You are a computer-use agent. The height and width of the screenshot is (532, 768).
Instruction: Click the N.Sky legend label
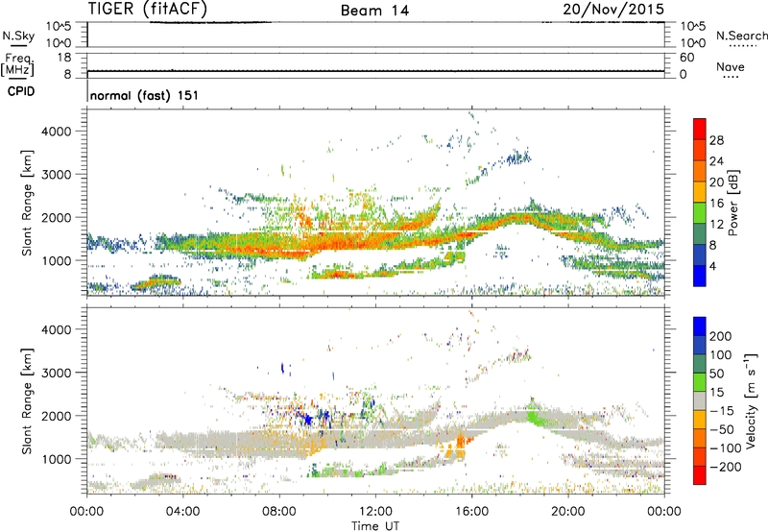click(18, 36)
